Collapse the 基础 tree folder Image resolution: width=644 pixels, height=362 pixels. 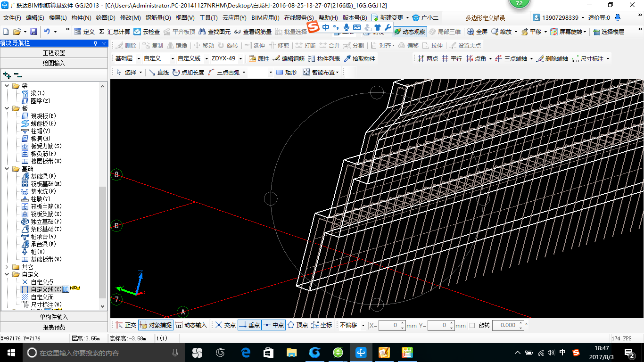click(7, 169)
